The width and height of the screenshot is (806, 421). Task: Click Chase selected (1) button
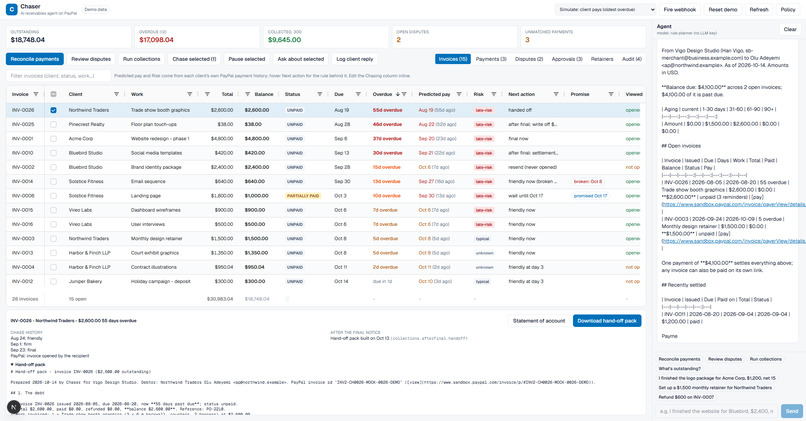pos(194,59)
